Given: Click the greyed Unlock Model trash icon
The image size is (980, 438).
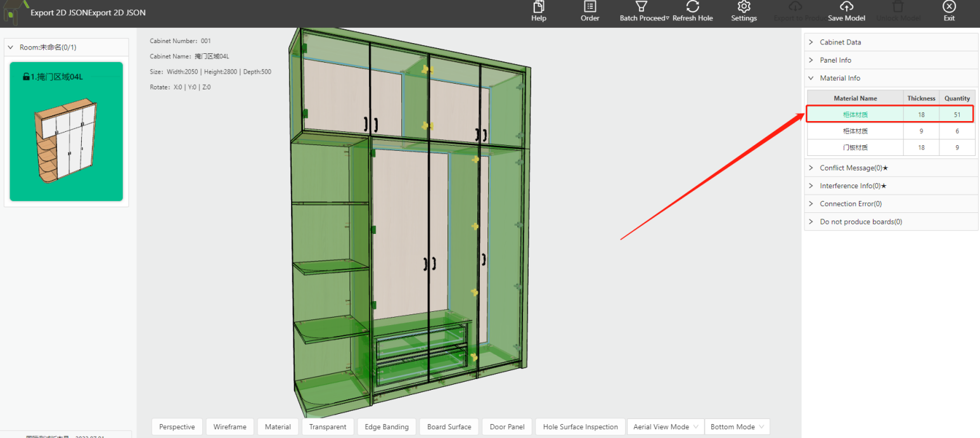Looking at the screenshot, I should [x=898, y=7].
